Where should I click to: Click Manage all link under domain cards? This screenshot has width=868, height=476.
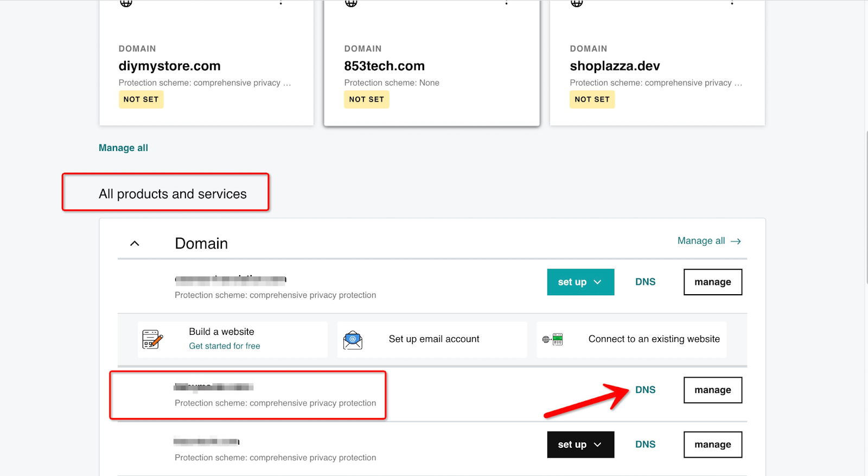(x=123, y=148)
